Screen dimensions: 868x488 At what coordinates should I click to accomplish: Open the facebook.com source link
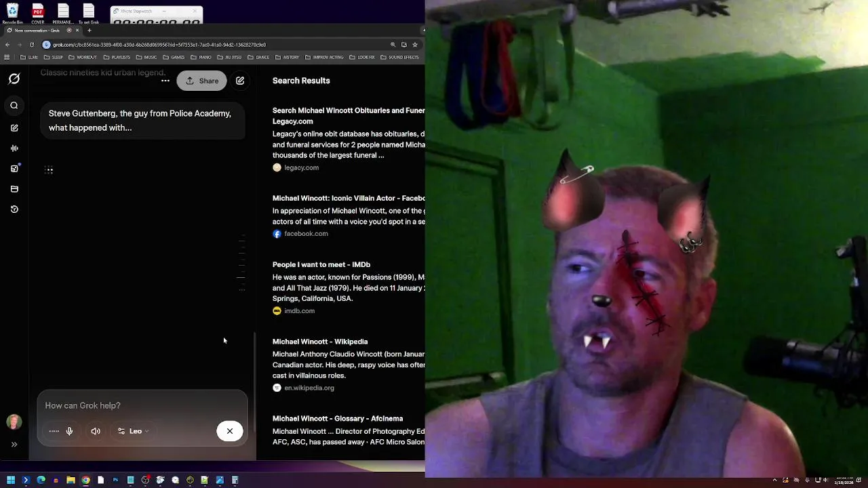[x=300, y=234]
